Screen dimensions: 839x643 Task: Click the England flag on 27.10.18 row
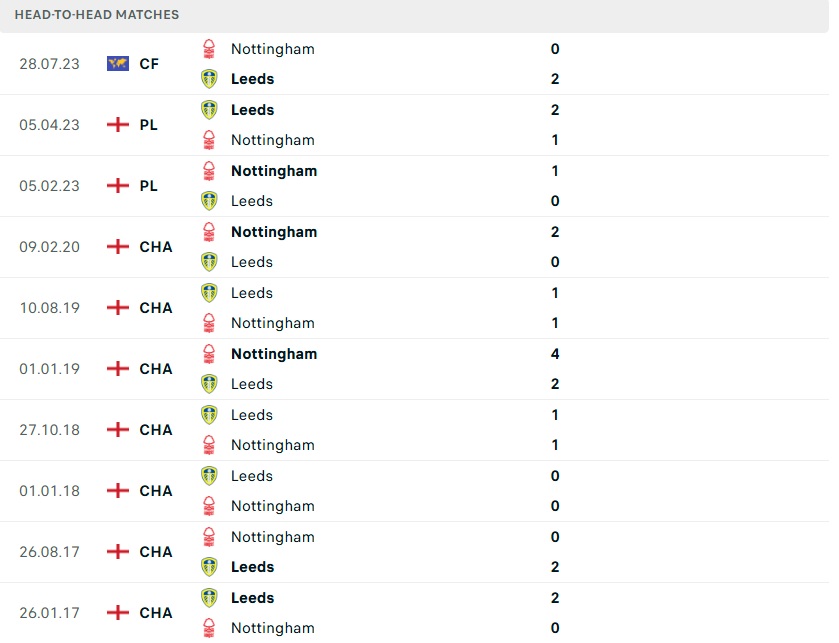point(118,430)
